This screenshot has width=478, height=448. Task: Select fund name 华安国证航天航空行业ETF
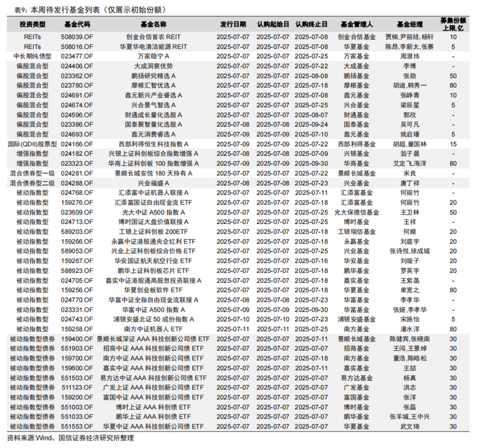click(x=154, y=261)
